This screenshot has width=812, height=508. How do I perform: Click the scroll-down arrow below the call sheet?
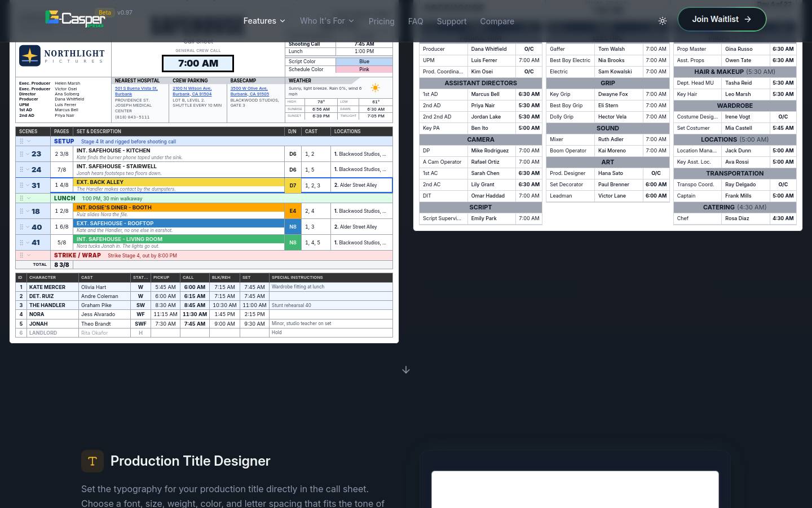[406, 370]
